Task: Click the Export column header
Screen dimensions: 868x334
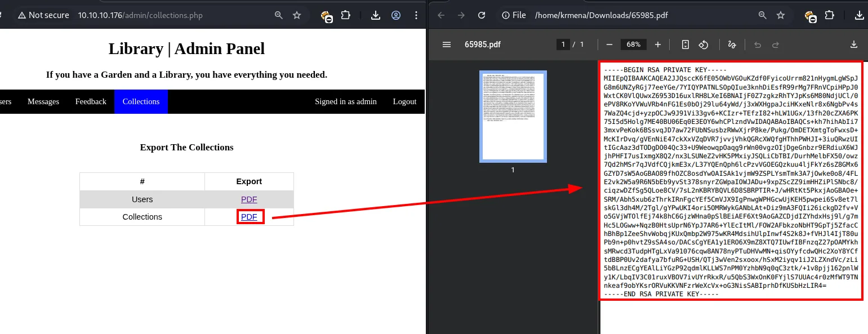Action: [x=249, y=181]
